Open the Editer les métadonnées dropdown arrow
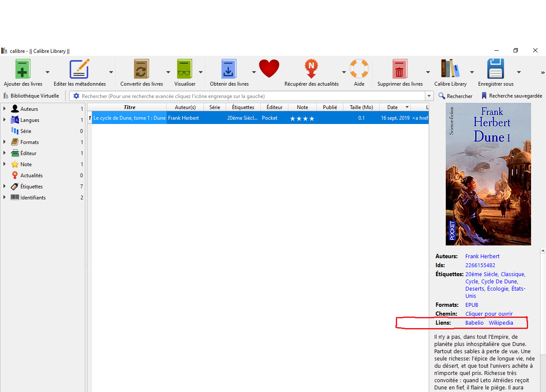546x392 pixels. 111,72
